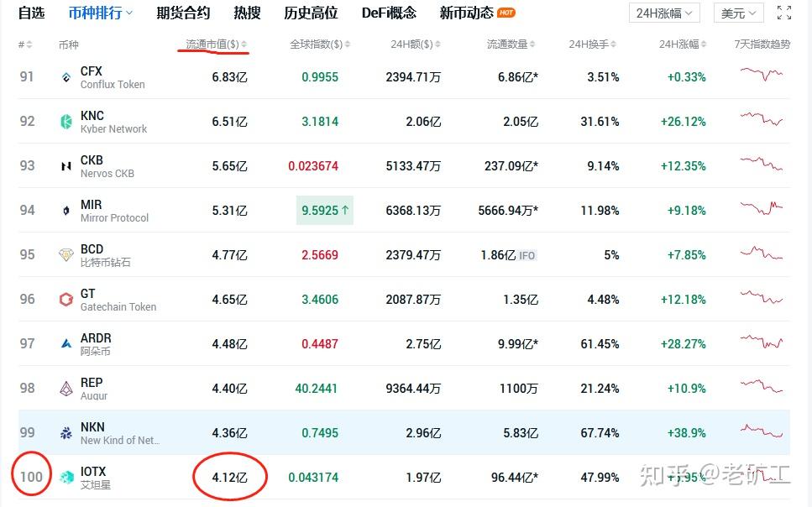Open the GT Gatechain Token name link

(118, 301)
